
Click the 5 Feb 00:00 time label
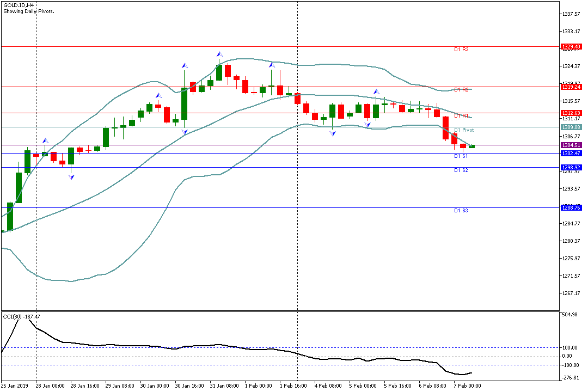click(363, 385)
